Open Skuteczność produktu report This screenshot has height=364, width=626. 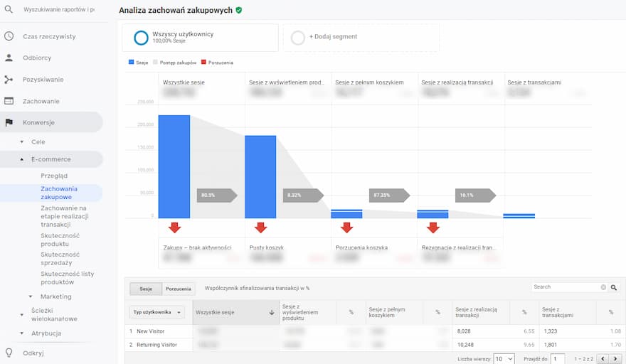pos(60,240)
